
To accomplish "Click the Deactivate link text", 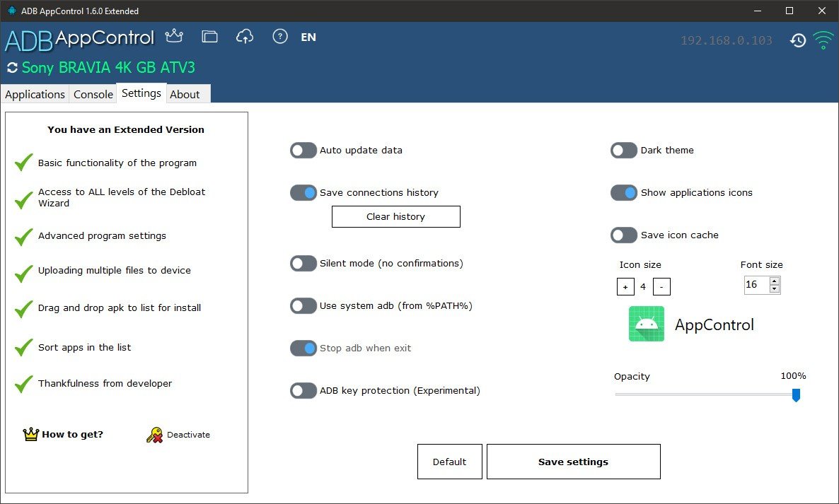I will tap(188, 435).
